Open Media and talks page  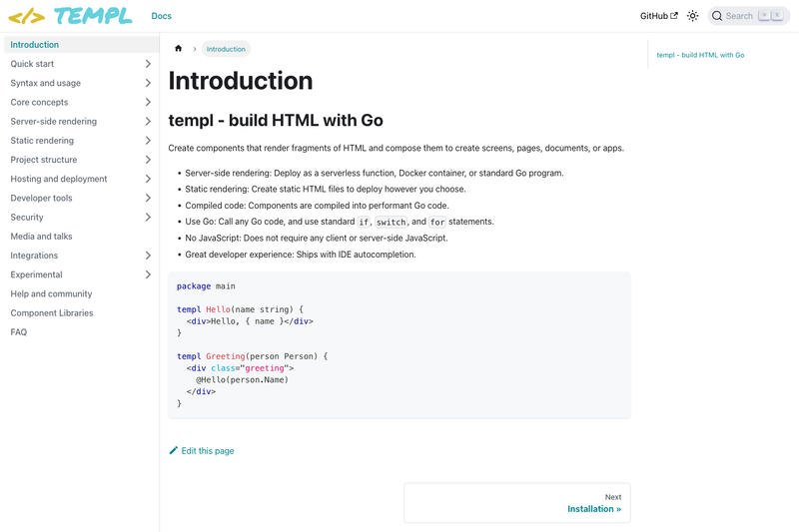(x=41, y=237)
